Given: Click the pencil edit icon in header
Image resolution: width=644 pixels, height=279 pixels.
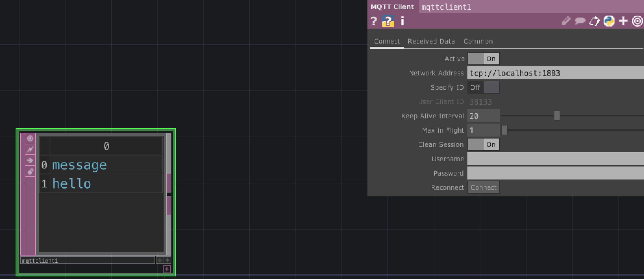Looking at the screenshot, I should 566,21.
